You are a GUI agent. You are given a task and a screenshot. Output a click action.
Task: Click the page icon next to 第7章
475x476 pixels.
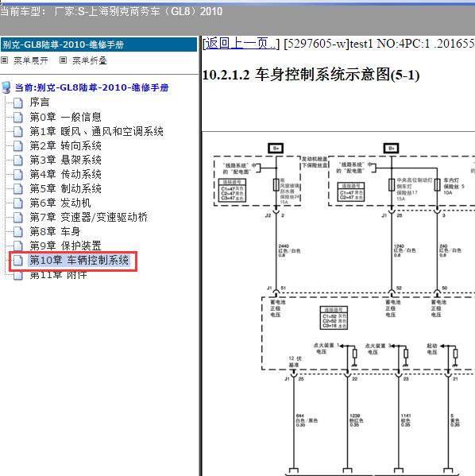(18, 218)
